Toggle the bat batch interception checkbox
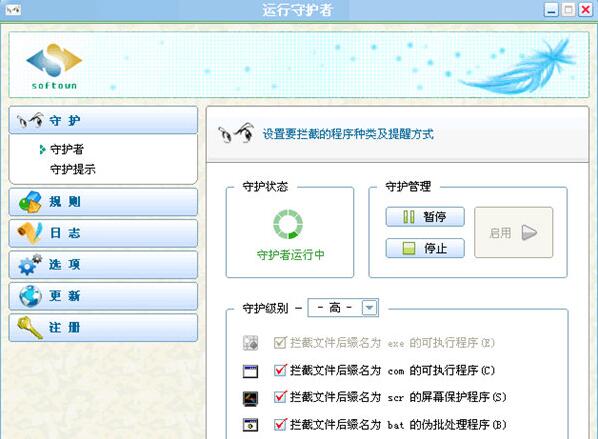Screen dimensions: 598x439 point(280,424)
